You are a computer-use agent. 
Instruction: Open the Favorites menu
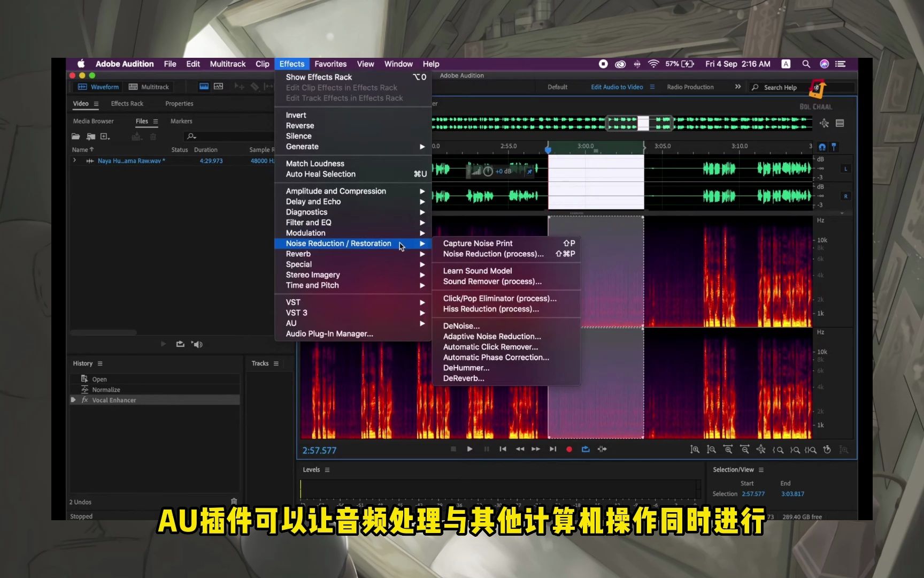[330, 64]
